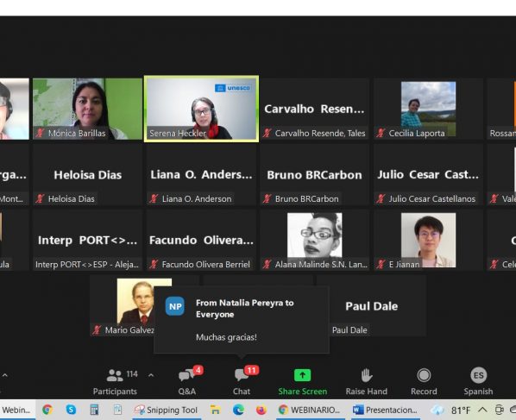
Task: Click muted mic icon beside Mónica Barillas
Action: [x=41, y=133]
